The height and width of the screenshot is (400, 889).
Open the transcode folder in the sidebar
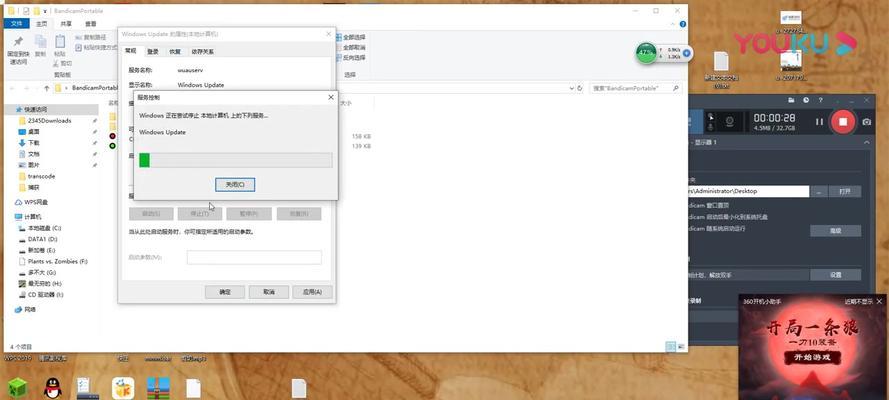tap(41, 176)
